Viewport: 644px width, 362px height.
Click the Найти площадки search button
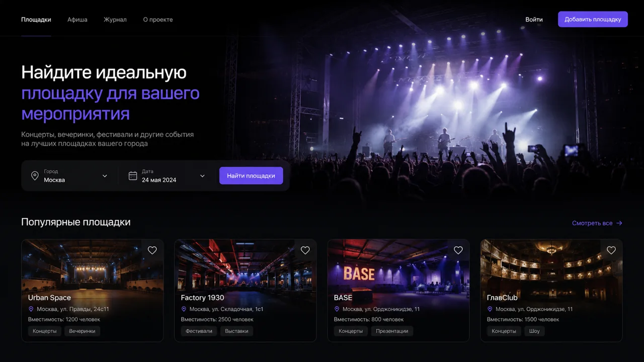pos(251,176)
